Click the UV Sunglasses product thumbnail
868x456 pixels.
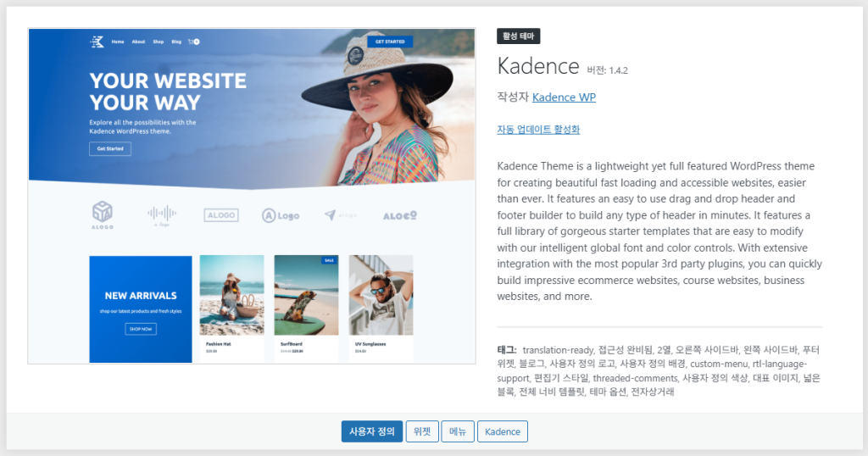pyautogui.click(x=381, y=295)
